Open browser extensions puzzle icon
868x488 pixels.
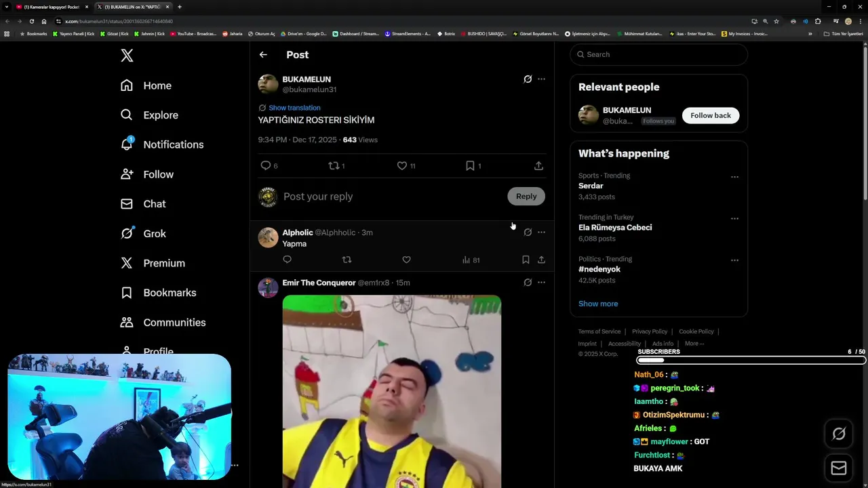(x=818, y=21)
